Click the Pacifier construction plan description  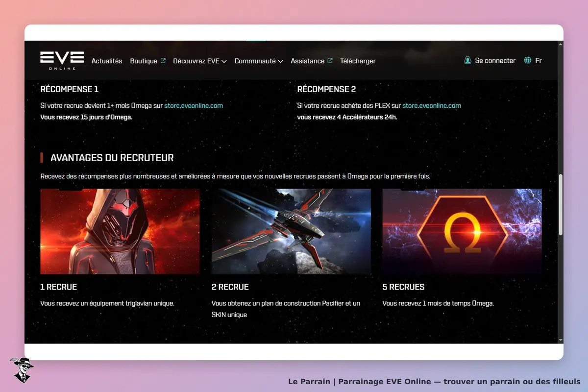286,309
